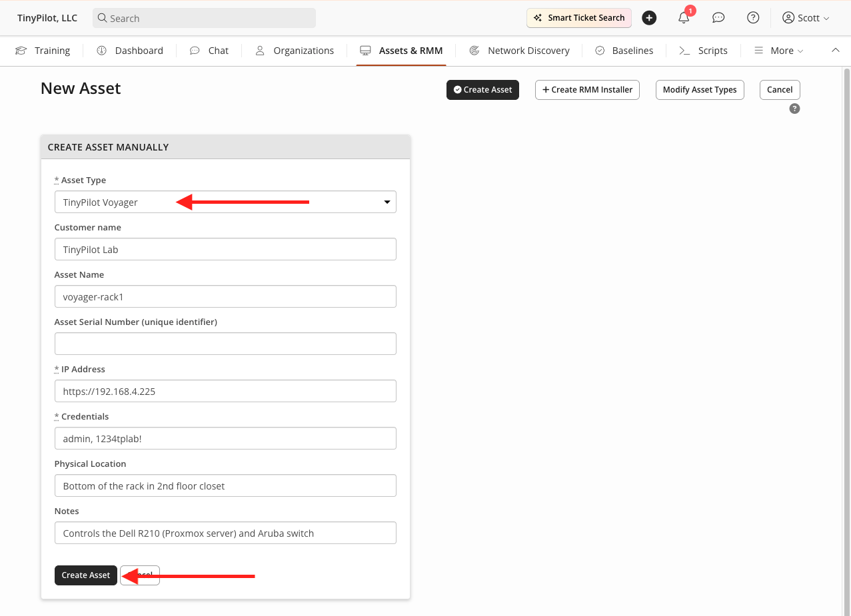Go to the Dashboard tab

129,50
